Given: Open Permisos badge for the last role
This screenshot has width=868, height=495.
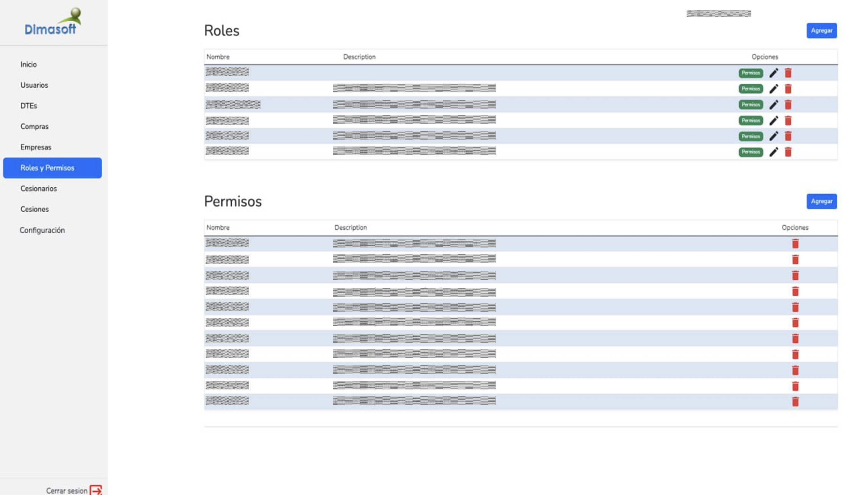Looking at the screenshot, I should point(751,152).
